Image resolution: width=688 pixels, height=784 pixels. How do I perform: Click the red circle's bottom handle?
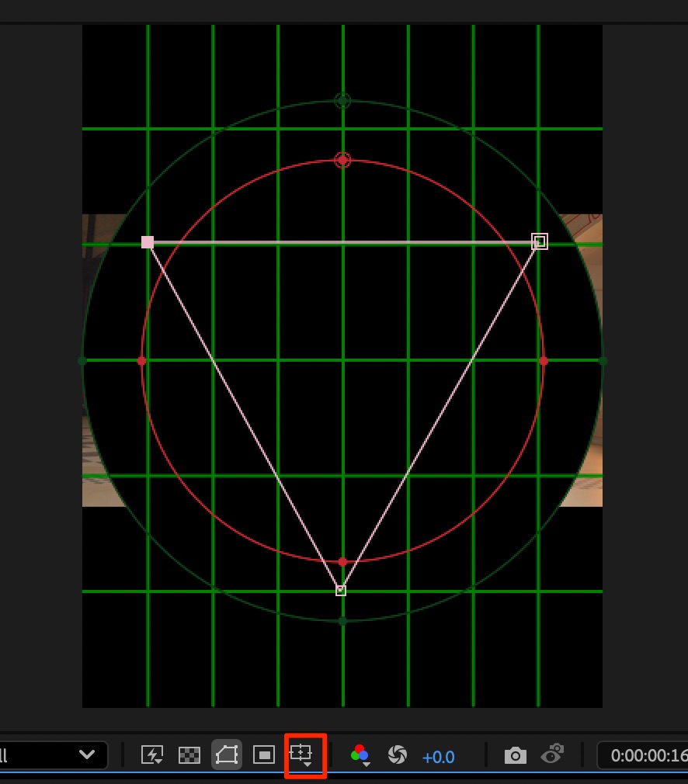click(342, 561)
